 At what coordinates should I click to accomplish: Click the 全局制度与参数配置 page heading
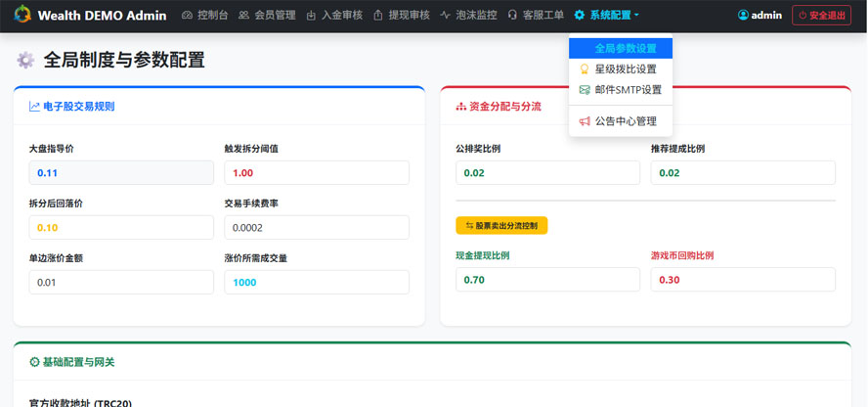point(124,60)
